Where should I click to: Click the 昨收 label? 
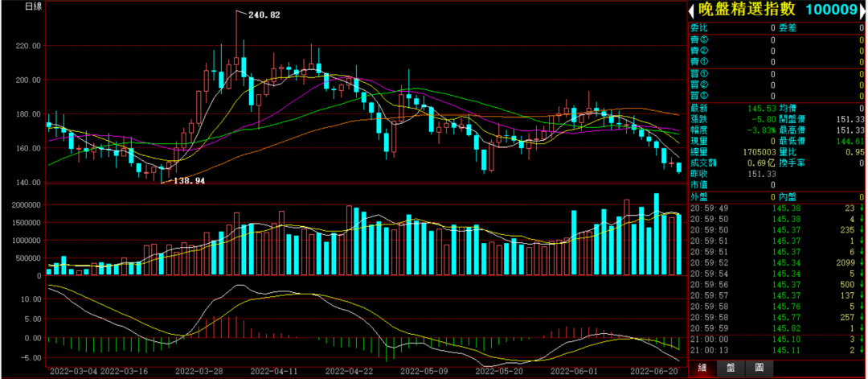698,174
